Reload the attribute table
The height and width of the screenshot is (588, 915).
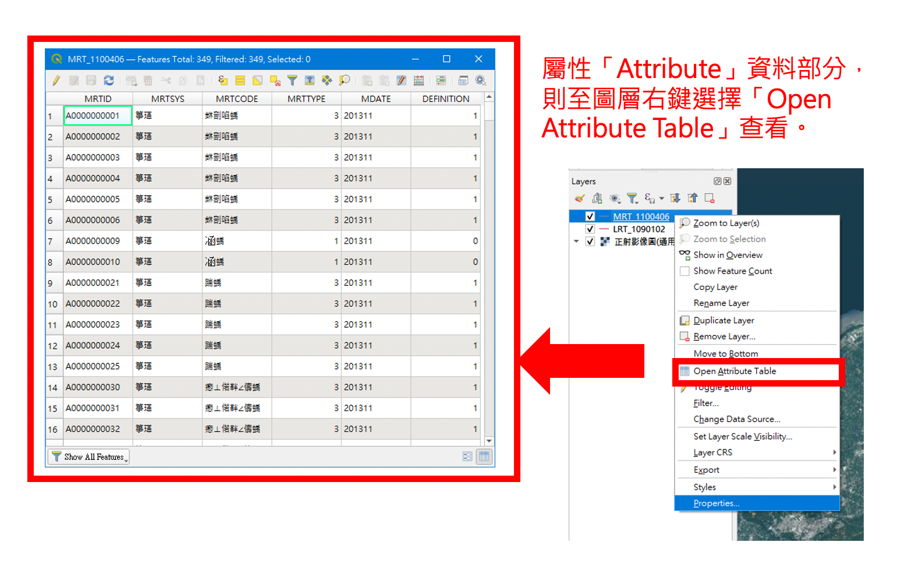[x=109, y=80]
